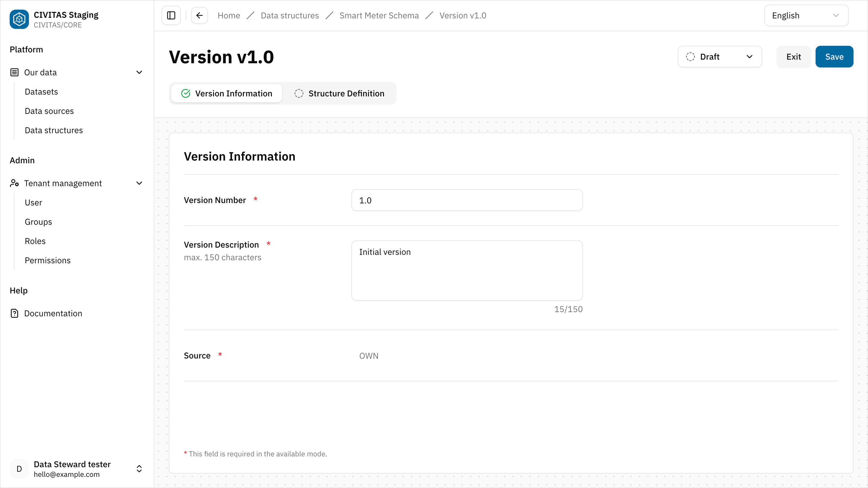868x488 pixels.
Task: Save the version draft
Action: [x=834, y=57]
